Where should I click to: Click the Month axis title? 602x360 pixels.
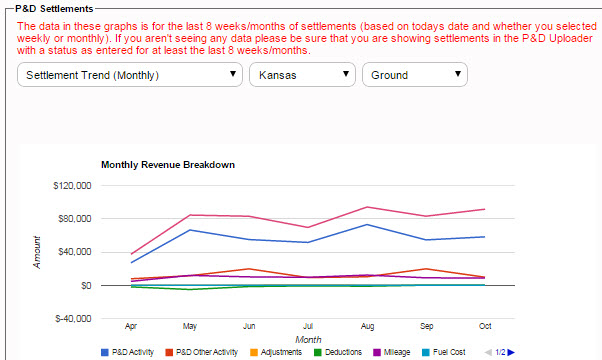[x=308, y=340]
